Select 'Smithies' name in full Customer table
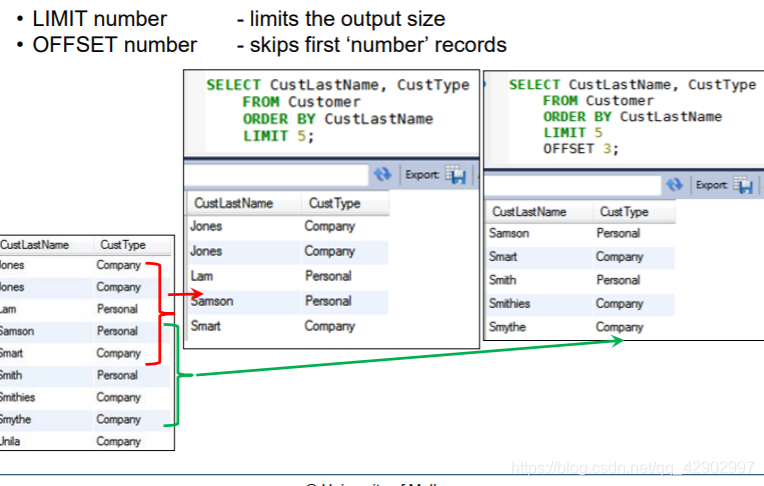Screen dimensions: 764x486 pos(18,397)
